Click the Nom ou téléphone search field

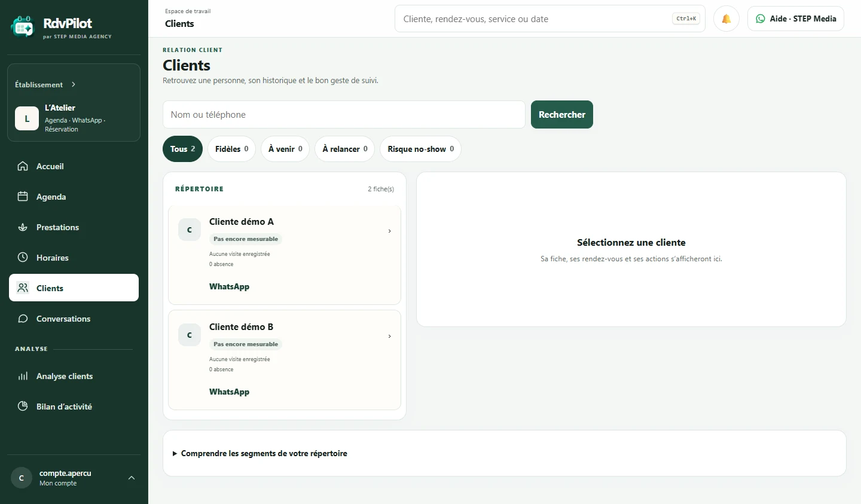click(344, 114)
